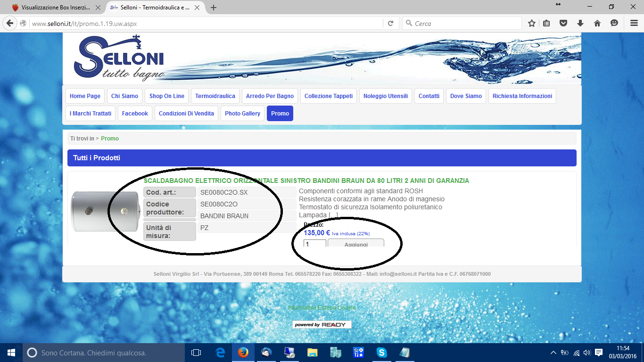Show hidden system tray icons chevron

tap(553, 353)
